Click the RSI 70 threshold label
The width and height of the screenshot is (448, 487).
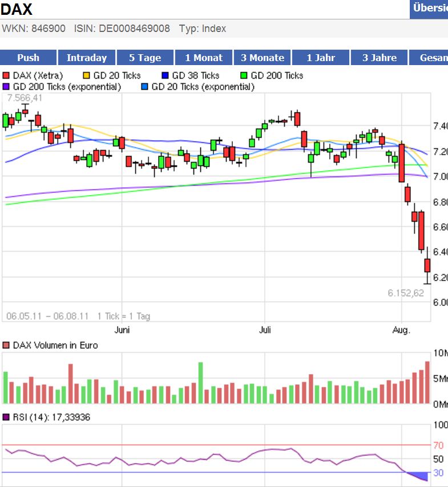click(x=438, y=445)
